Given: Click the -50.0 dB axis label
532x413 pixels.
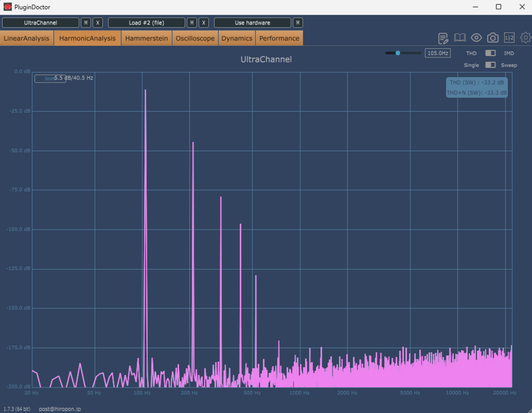Looking at the screenshot, I should tap(20, 150).
